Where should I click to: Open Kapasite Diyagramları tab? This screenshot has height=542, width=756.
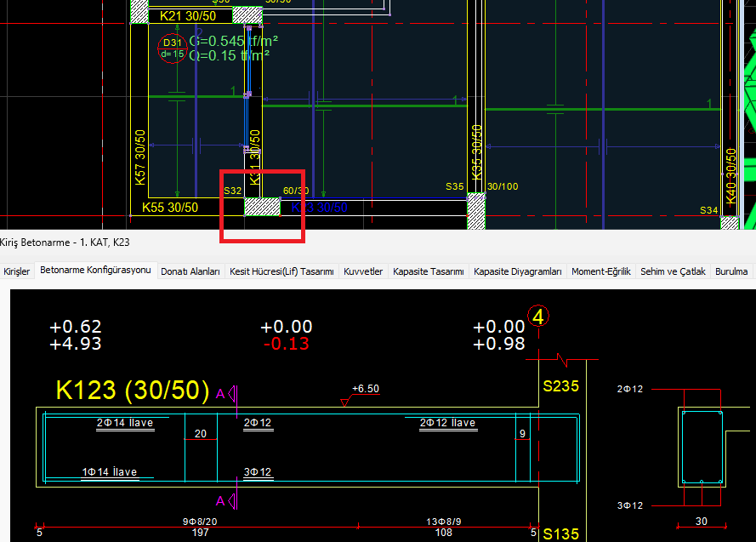click(x=518, y=271)
